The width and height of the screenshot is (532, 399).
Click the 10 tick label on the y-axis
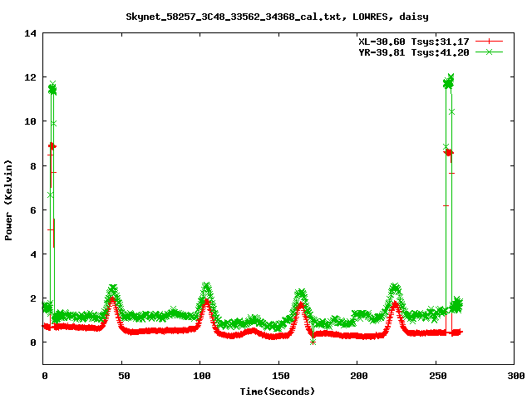pyautogui.click(x=31, y=121)
